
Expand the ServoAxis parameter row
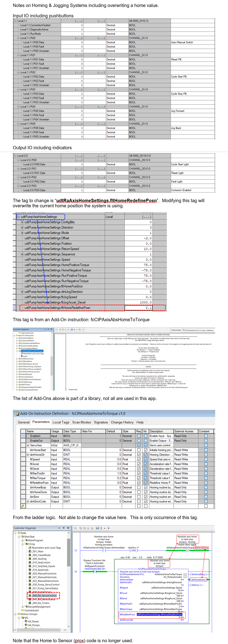[28, 445]
